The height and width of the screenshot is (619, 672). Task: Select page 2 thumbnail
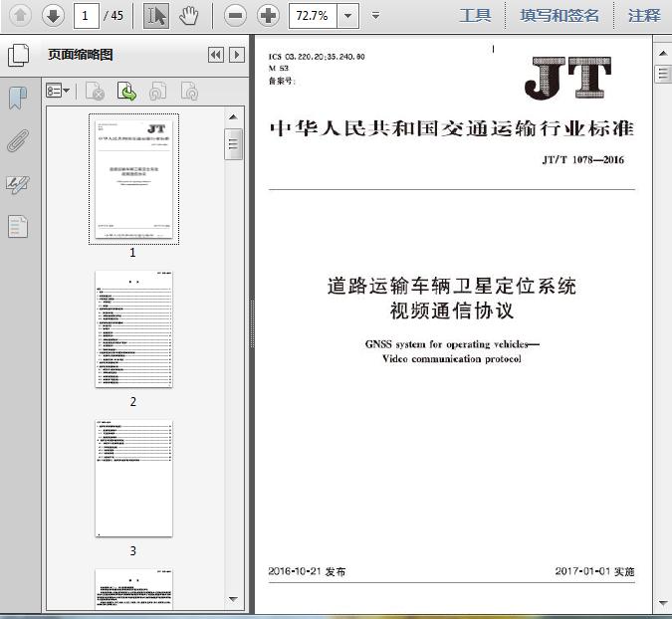tap(133, 329)
